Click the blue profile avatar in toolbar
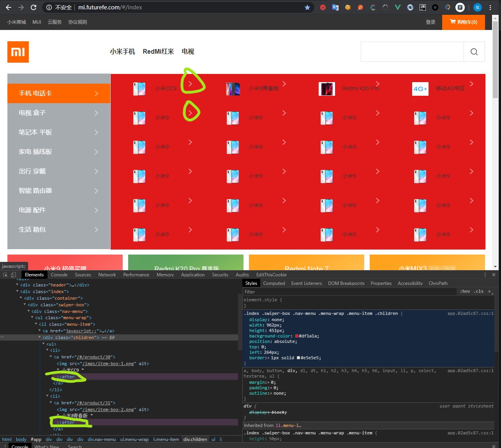 coord(478,7)
